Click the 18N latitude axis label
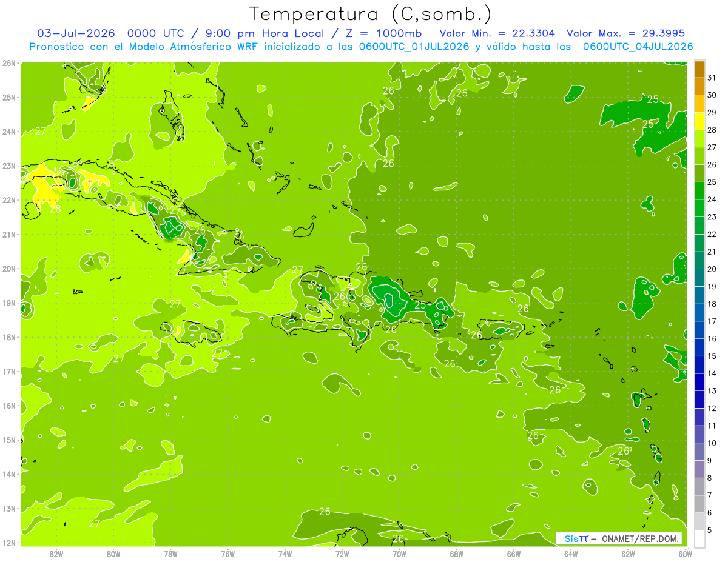The image size is (728, 562). coord(10,337)
